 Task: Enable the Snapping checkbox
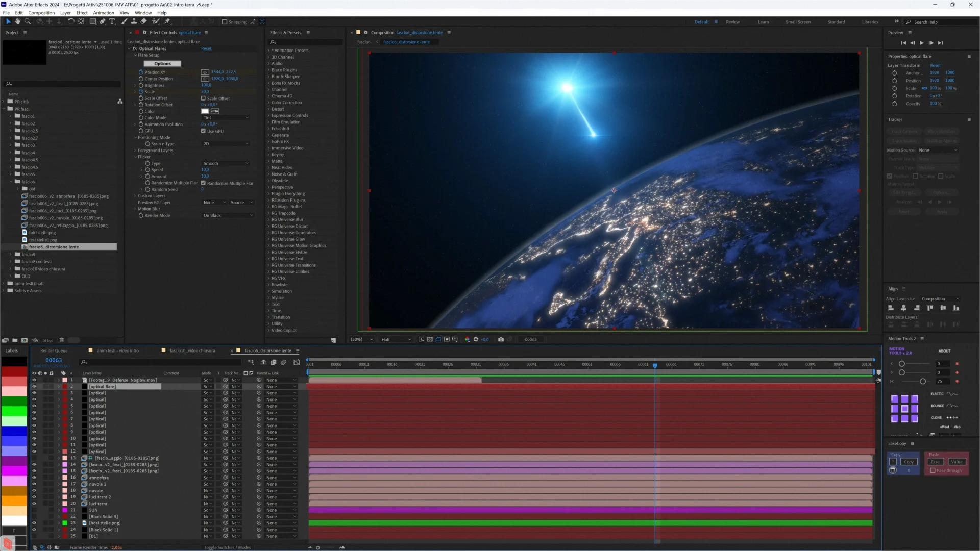225,22
